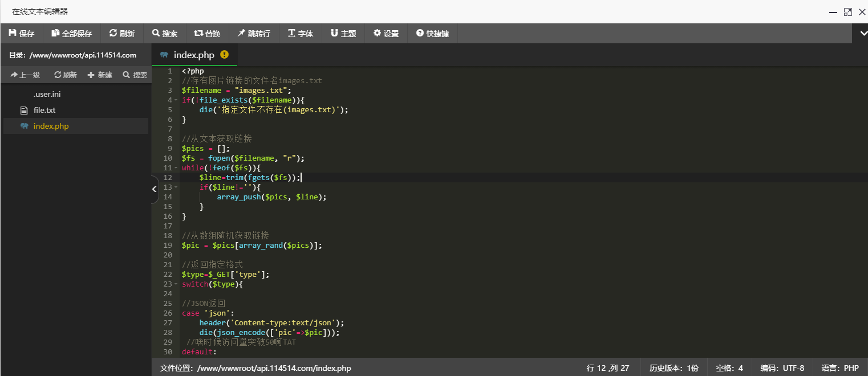
Task: Click the $type=$_GET['type'] line
Action: point(226,275)
